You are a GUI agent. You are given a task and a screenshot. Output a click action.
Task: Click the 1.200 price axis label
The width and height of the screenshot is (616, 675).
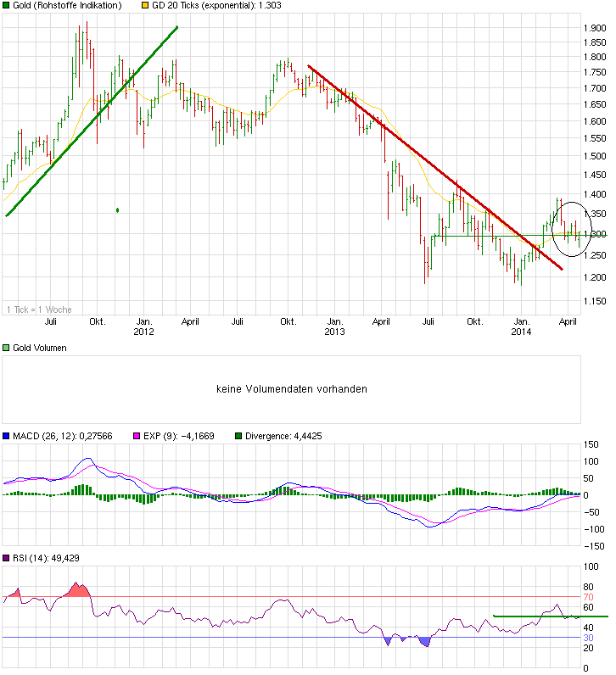[x=595, y=277]
